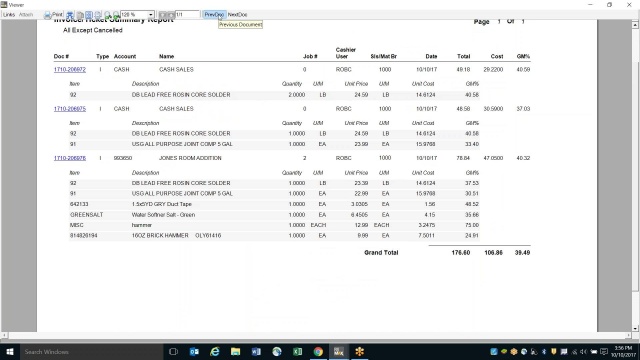Click the fit page icon in toolbar

point(89,15)
